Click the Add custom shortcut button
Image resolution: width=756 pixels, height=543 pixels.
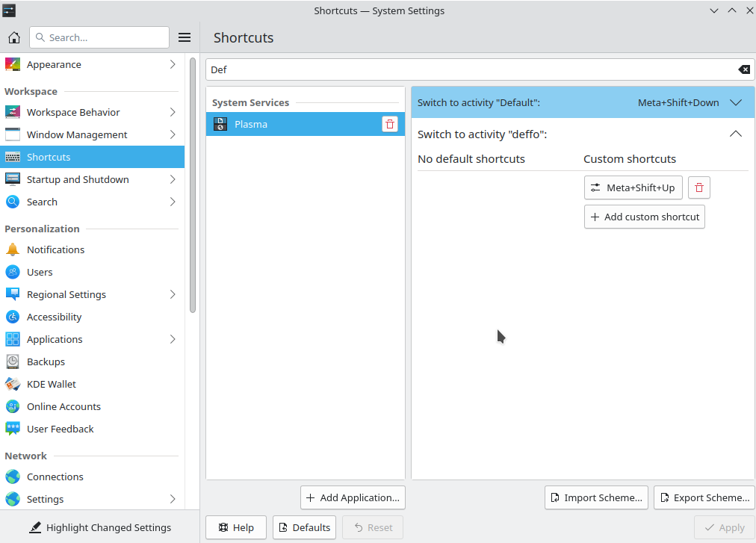[644, 217]
